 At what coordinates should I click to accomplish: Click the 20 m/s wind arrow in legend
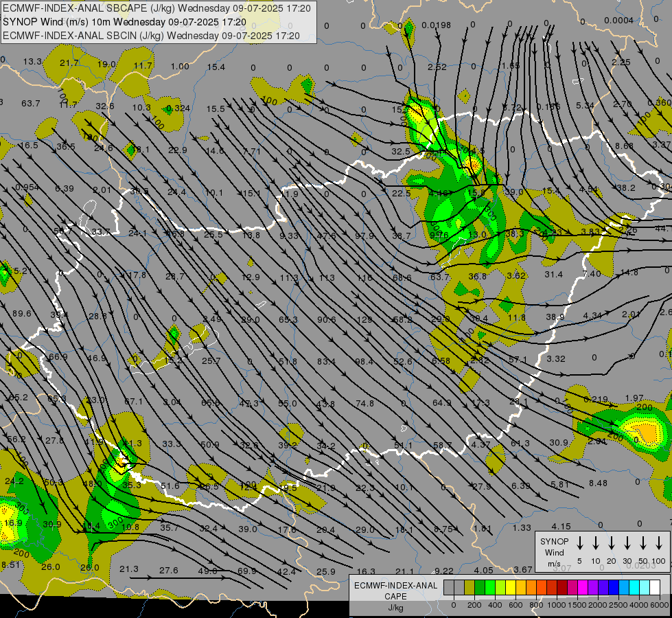611,543
